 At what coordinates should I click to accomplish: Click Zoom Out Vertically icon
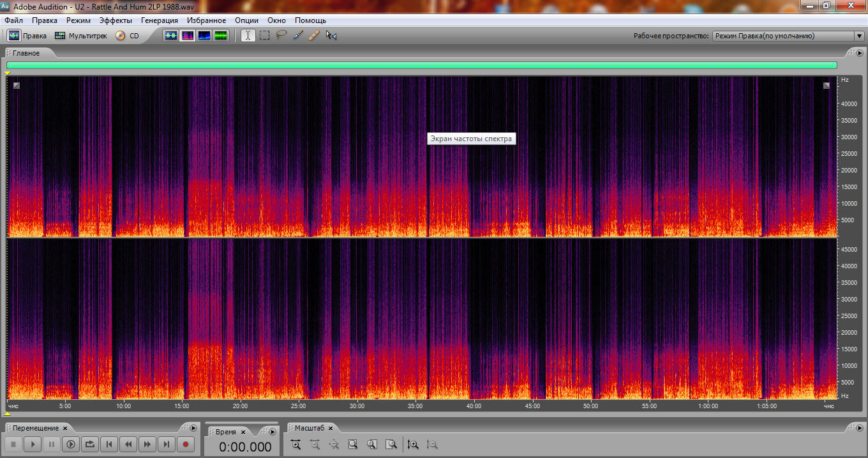coord(432,445)
